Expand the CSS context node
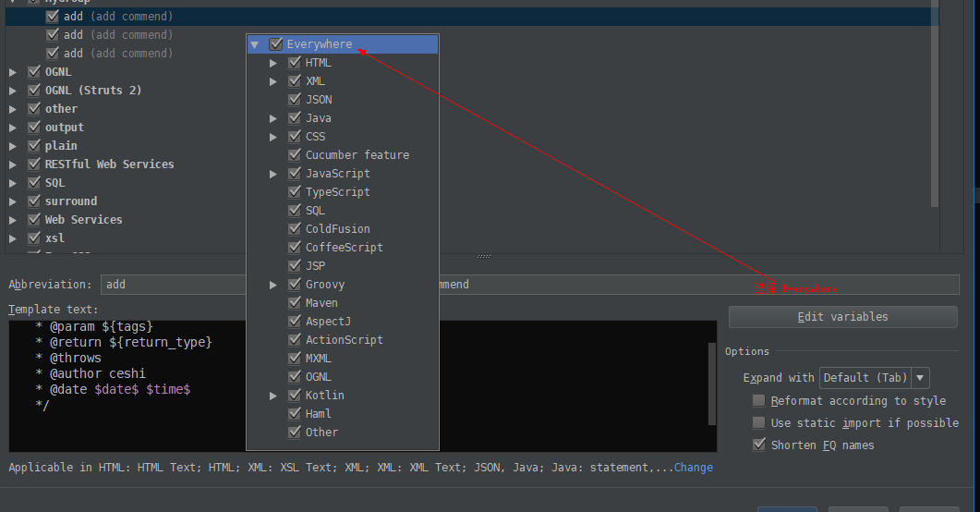The image size is (980, 512). click(x=273, y=137)
